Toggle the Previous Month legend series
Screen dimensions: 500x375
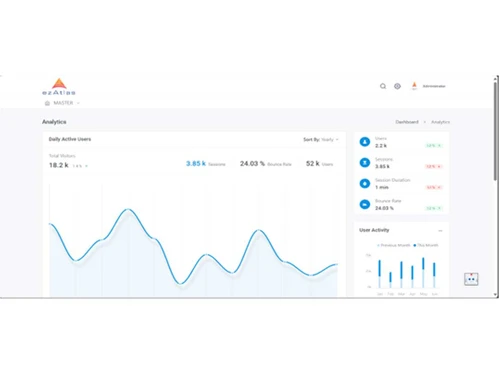[x=394, y=245]
